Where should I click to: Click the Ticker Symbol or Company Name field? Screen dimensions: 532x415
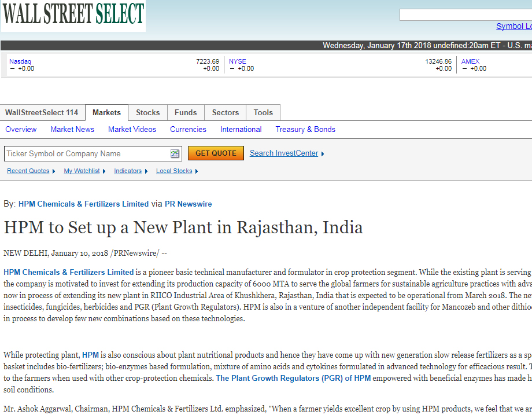[93, 153]
